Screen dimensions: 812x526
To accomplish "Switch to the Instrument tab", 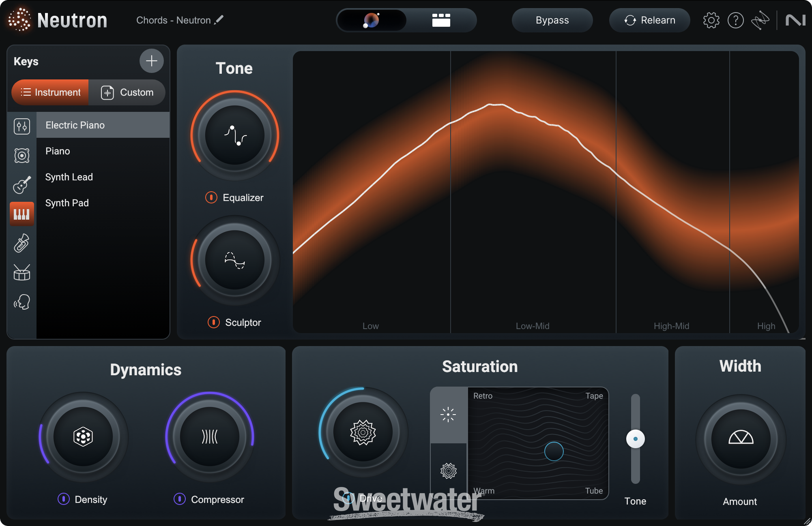I will [50, 92].
